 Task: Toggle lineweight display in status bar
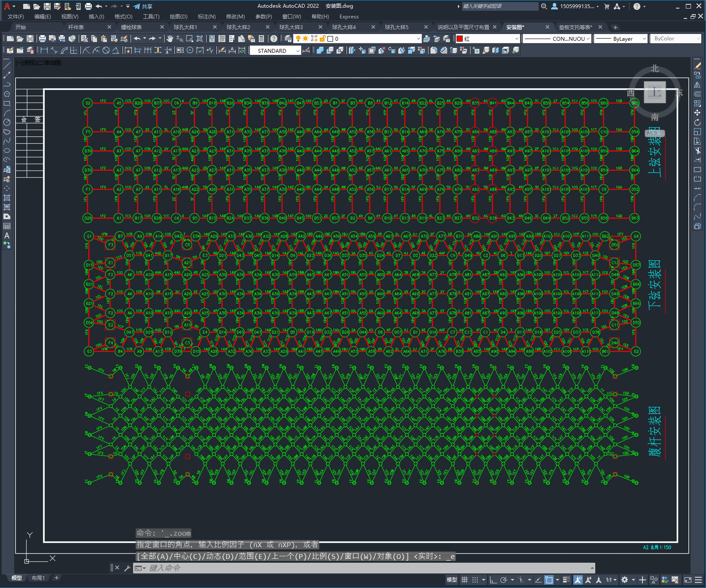pyautogui.click(x=567, y=580)
